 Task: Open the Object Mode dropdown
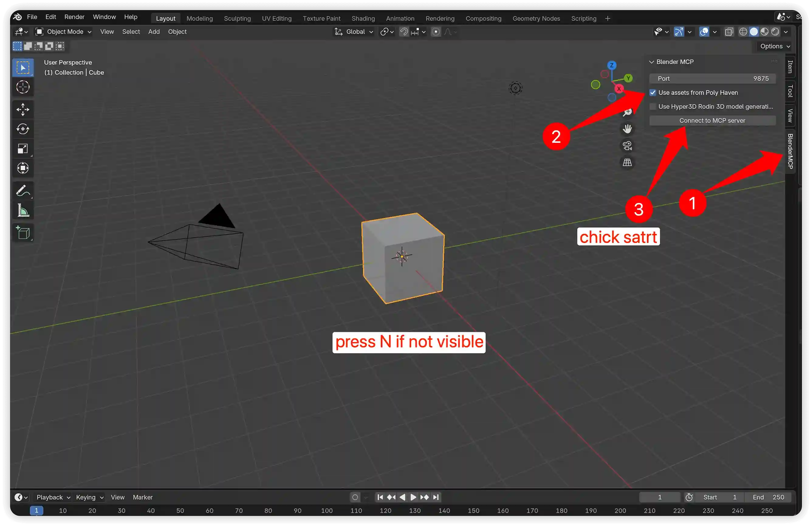[x=63, y=31]
